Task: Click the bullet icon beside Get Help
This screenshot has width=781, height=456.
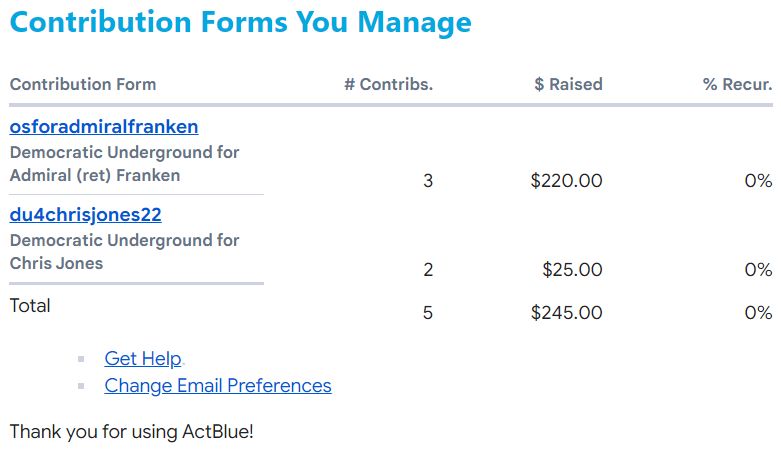Action: click(x=81, y=359)
